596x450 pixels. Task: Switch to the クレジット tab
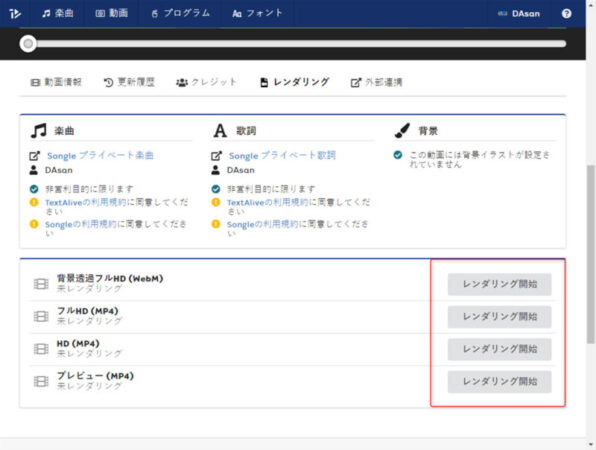[x=206, y=82]
